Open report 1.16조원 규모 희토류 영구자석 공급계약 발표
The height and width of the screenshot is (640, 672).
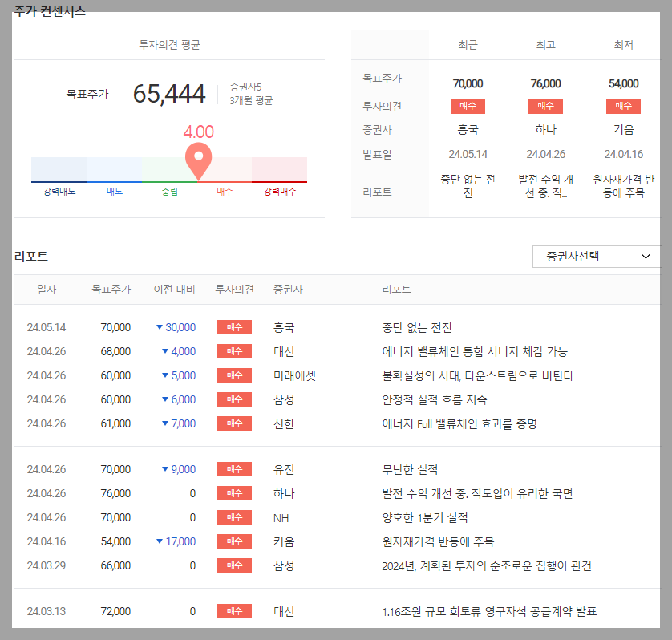(x=489, y=611)
